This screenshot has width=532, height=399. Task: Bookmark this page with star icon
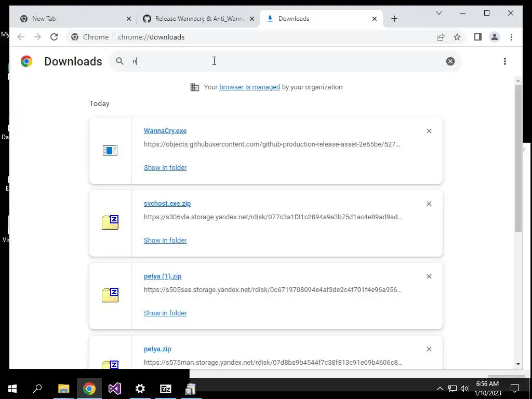click(457, 37)
